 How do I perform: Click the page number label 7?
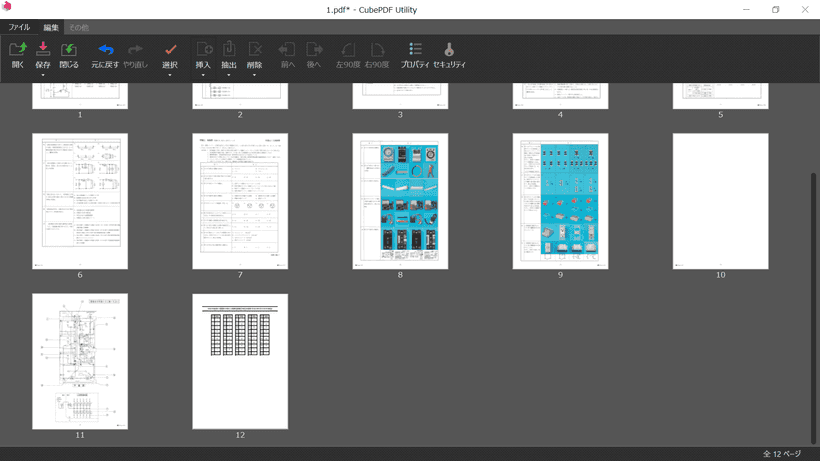click(240, 275)
